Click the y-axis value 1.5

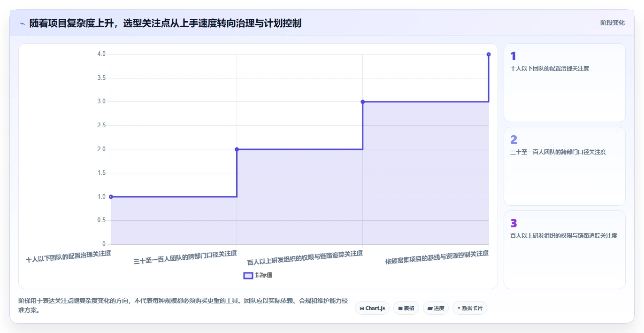click(101, 173)
